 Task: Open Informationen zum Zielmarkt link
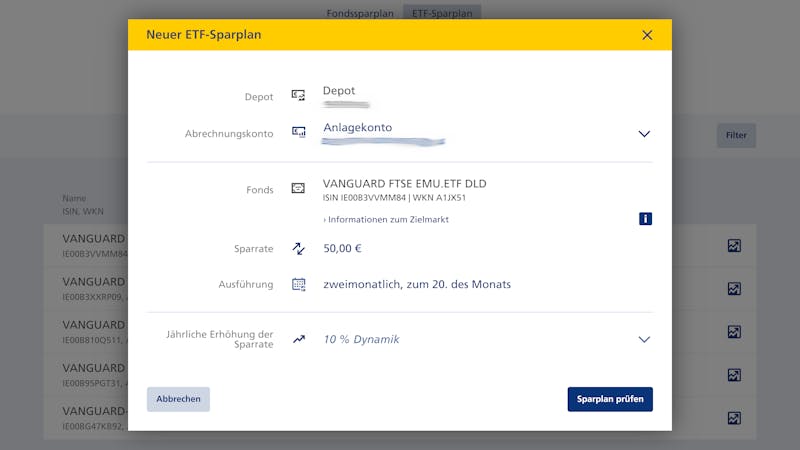pos(386,219)
